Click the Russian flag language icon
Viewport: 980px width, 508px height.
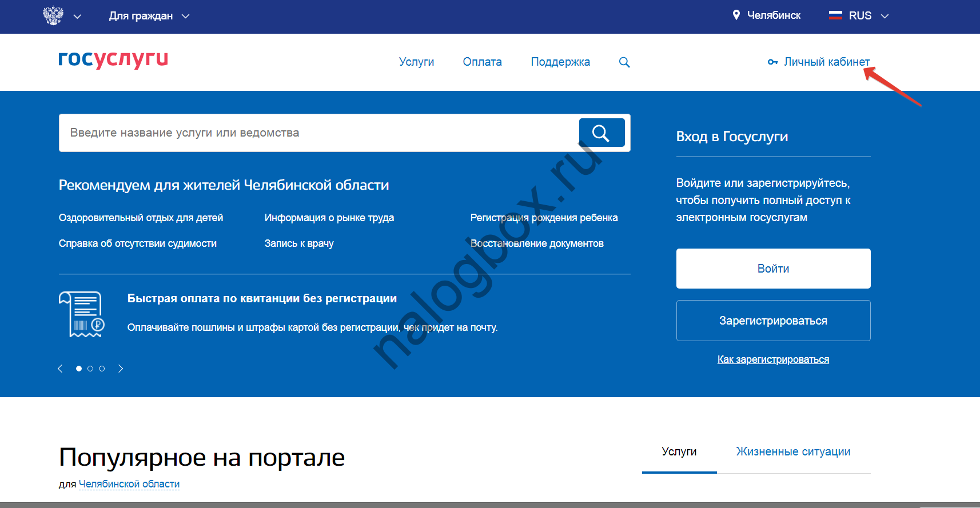[x=835, y=15]
